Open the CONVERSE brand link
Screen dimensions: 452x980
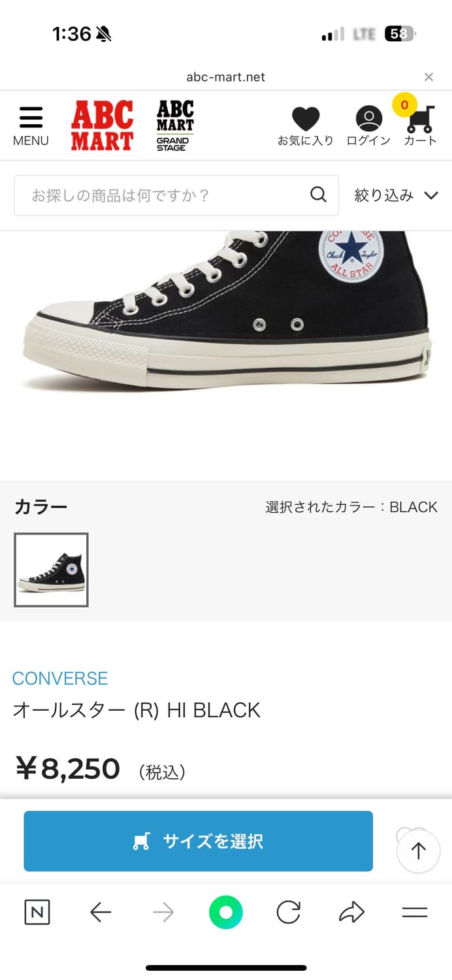click(x=60, y=678)
